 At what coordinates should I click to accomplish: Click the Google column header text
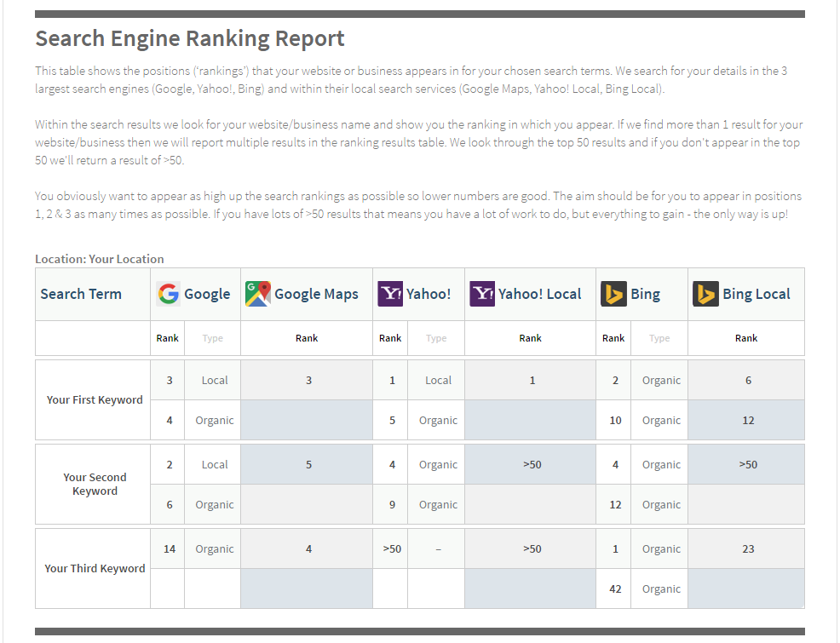207,294
